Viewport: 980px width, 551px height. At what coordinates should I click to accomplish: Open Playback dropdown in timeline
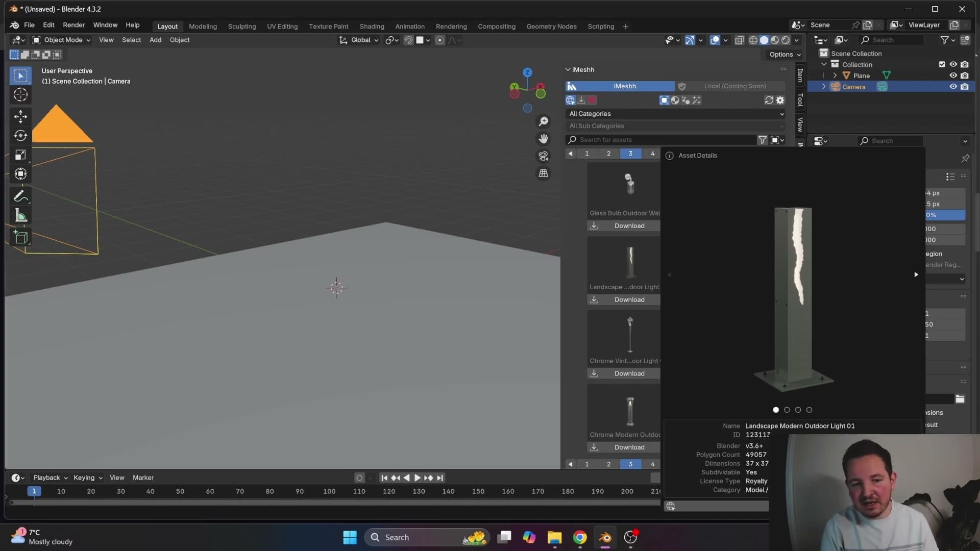pyautogui.click(x=51, y=478)
